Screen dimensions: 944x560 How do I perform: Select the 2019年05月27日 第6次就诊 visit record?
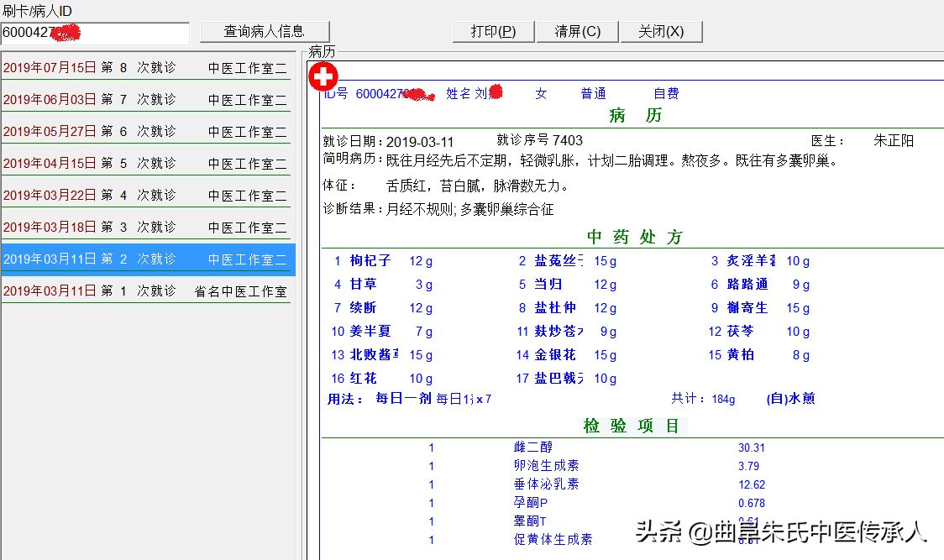[147, 130]
